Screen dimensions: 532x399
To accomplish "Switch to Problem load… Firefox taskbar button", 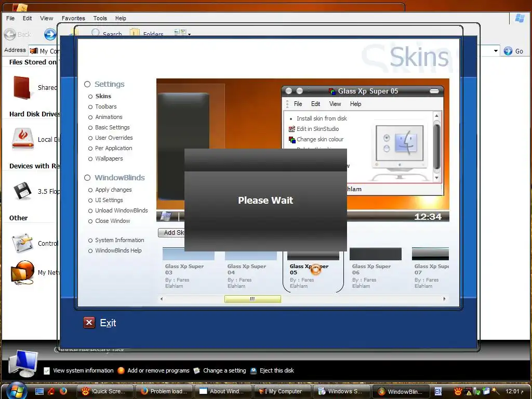I will click(164, 391).
